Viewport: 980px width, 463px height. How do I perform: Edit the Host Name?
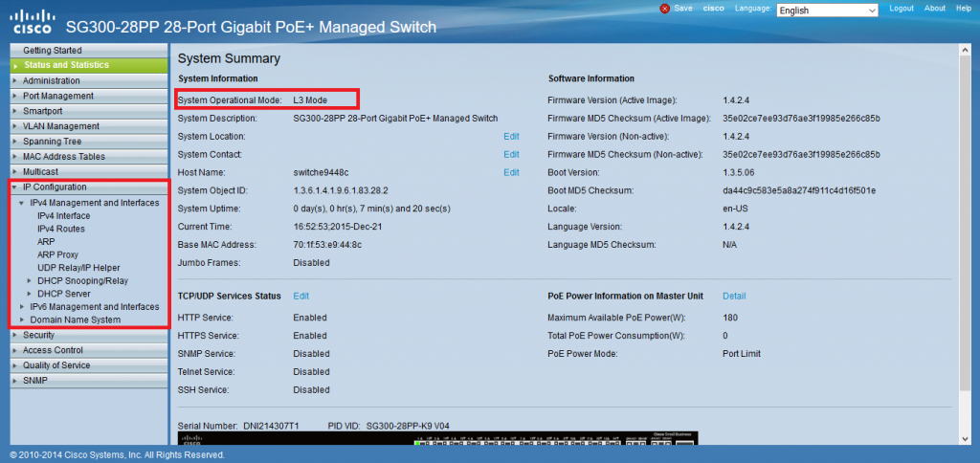pos(511,172)
